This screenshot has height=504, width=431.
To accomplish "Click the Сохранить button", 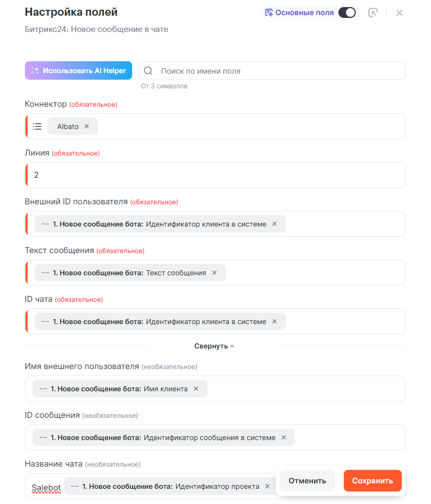I will 373,481.
